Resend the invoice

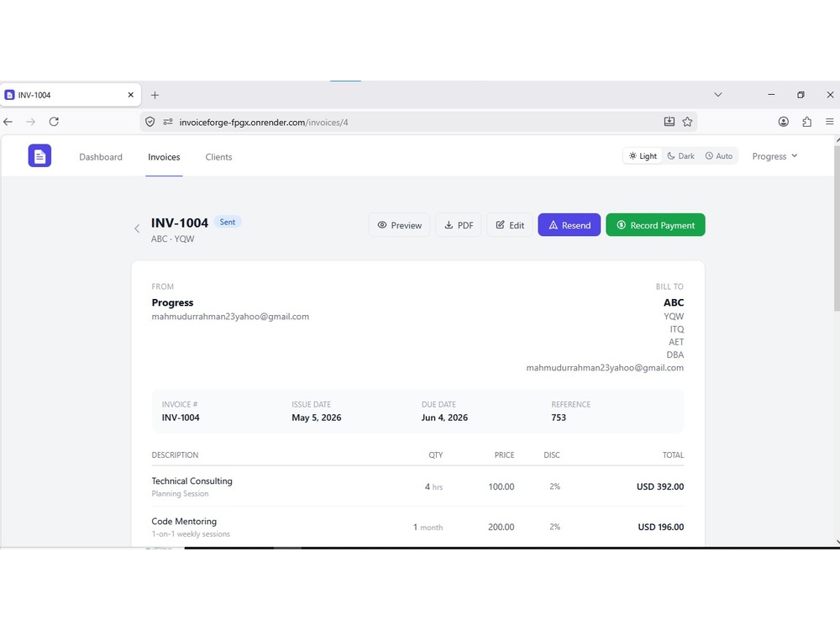[569, 225]
